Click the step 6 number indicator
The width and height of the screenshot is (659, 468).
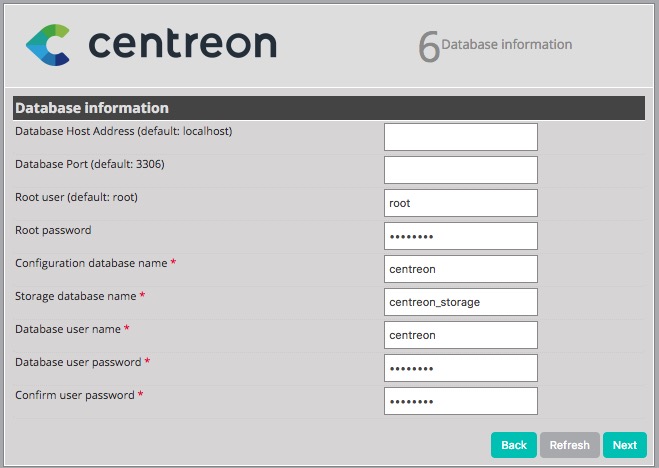tap(428, 47)
